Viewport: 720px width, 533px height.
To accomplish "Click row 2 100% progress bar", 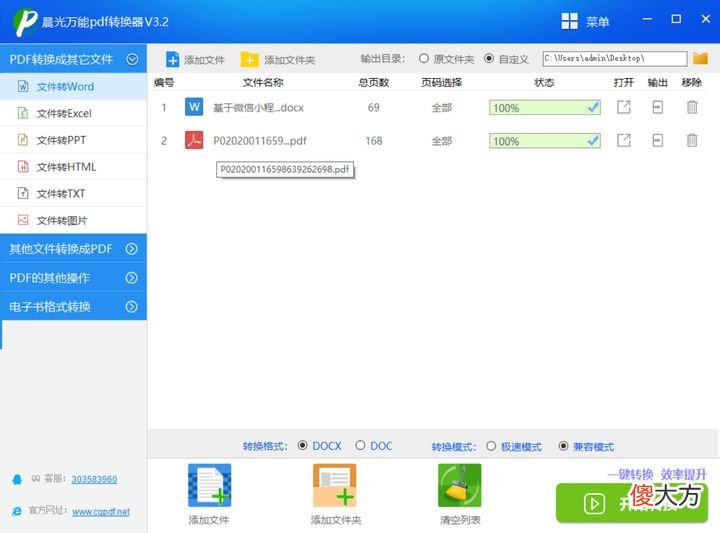I will tap(545, 140).
